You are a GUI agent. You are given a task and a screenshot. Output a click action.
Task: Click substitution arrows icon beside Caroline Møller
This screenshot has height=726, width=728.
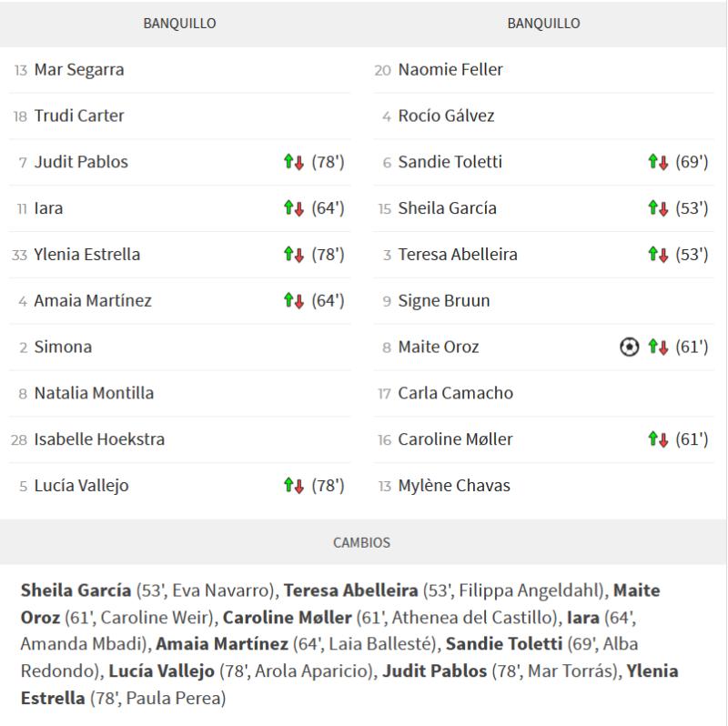click(x=657, y=439)
